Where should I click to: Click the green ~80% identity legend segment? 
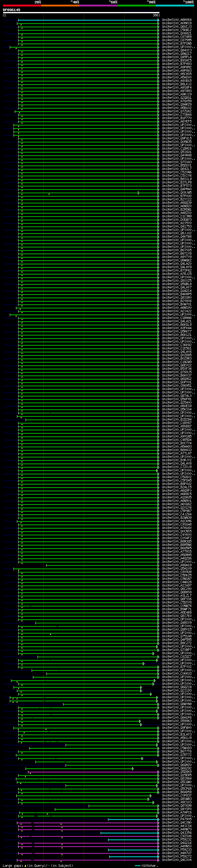(x=137, y=6)
